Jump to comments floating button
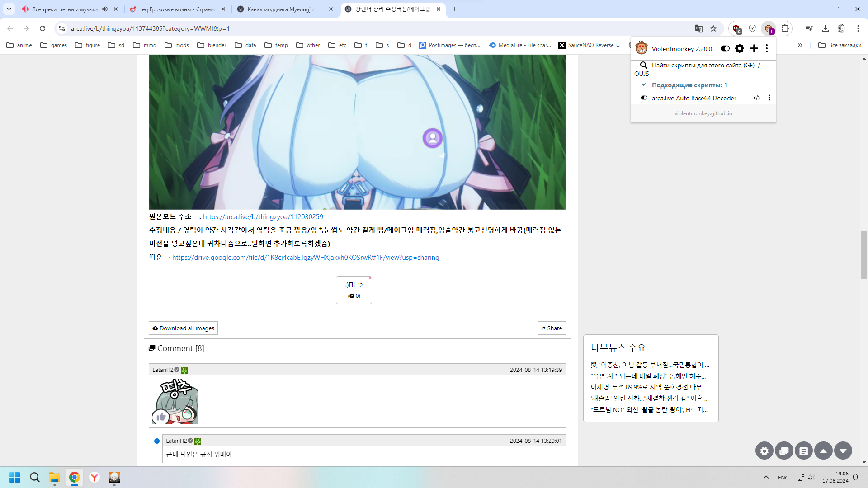 click(x=784, y=451)
